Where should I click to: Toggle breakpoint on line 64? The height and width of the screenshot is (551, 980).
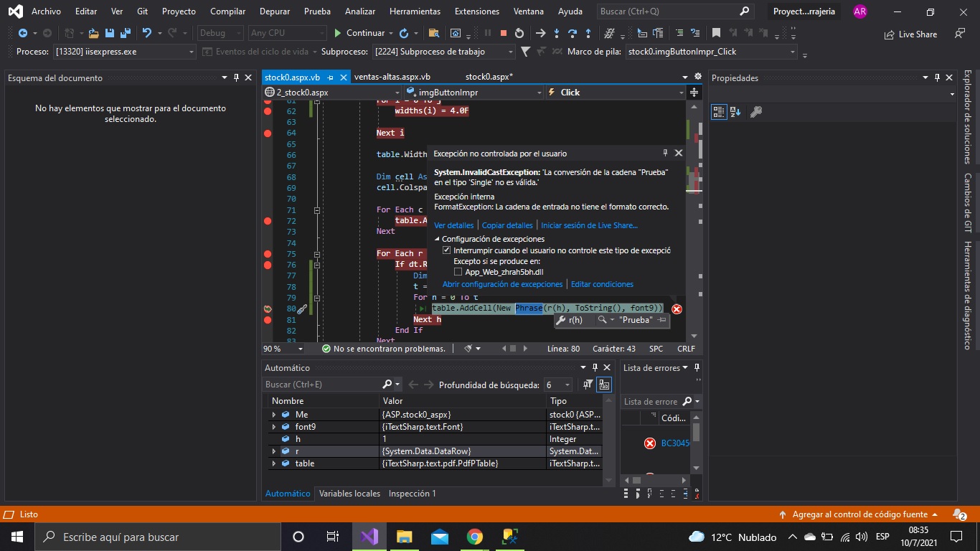[x=268, y=133]
